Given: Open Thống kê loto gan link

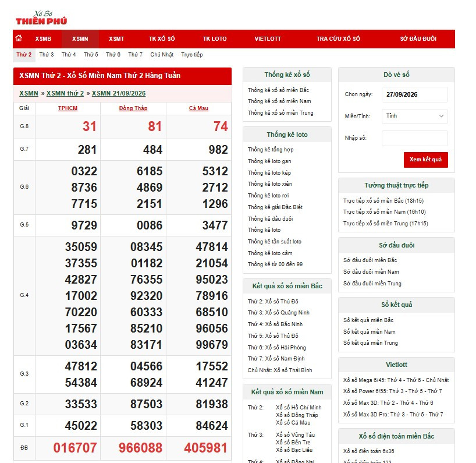Looking at the screenshot, I should point(269,161).
